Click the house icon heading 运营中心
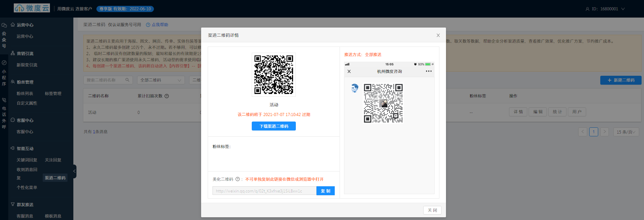The height and width of the screenshot is (220, 644). coord(13,25)
